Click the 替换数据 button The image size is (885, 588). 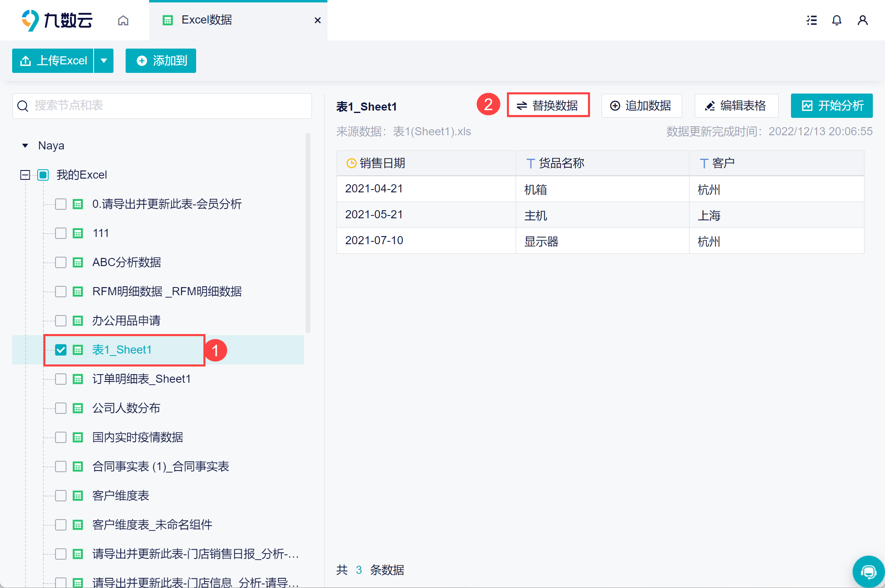(x=548, y=106)
